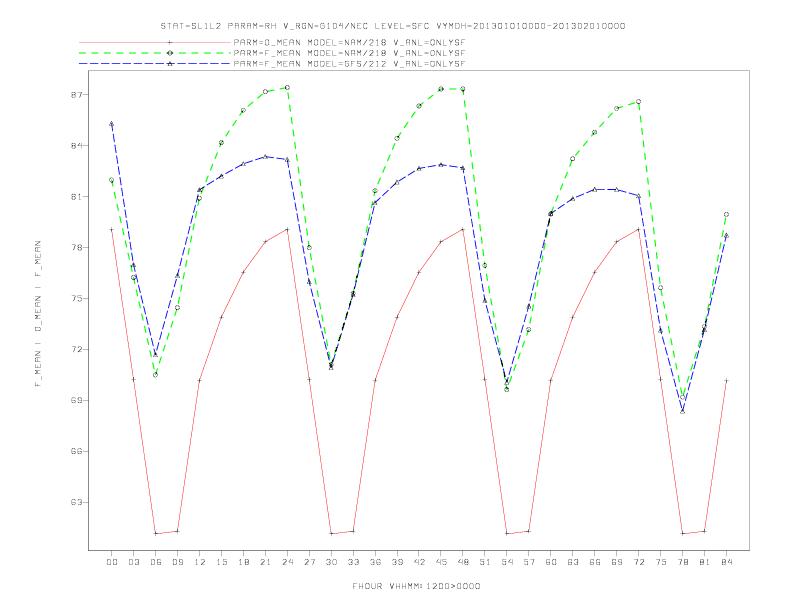Click red observed-mean marker at hour 30
The height and width of the screenshot is (612, 792).
click(x=331, y=533)
